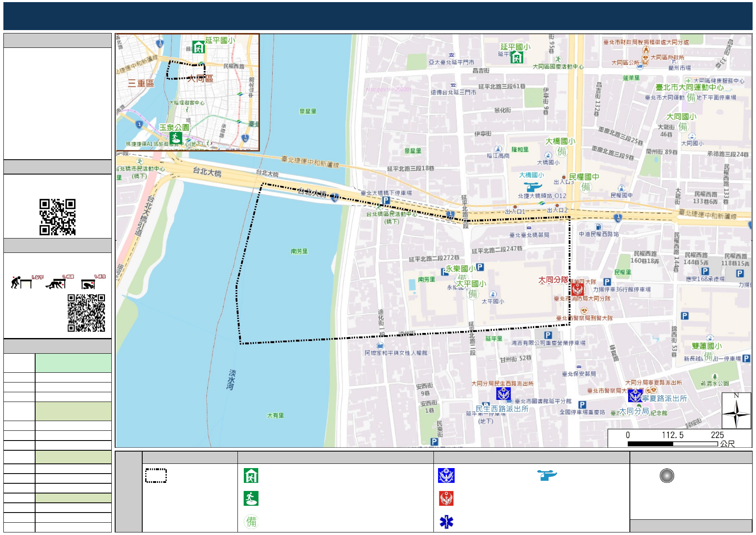Viewport: 756px width, 535px height.
Task: Select the 南芳里 label over the river
Action: (299, 251)
